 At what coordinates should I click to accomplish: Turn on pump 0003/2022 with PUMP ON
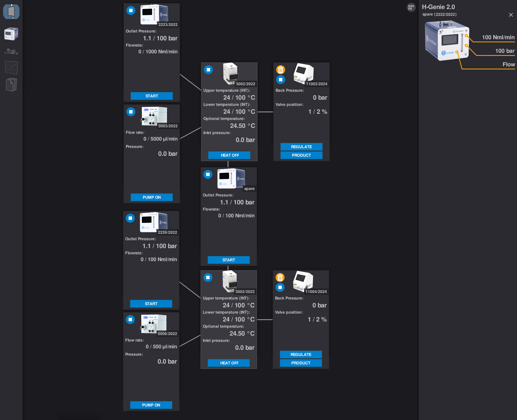pyautogui.click(x=151, y=197)
